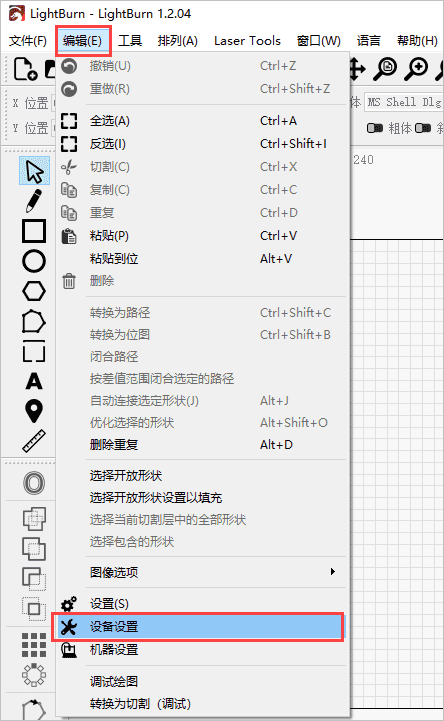Open the 设备设置 menu entry
The image size is (444, 721).
[x=198, y=627]
